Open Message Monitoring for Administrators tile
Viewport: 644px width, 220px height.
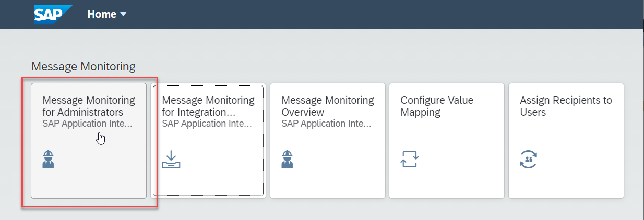(89, 141)
